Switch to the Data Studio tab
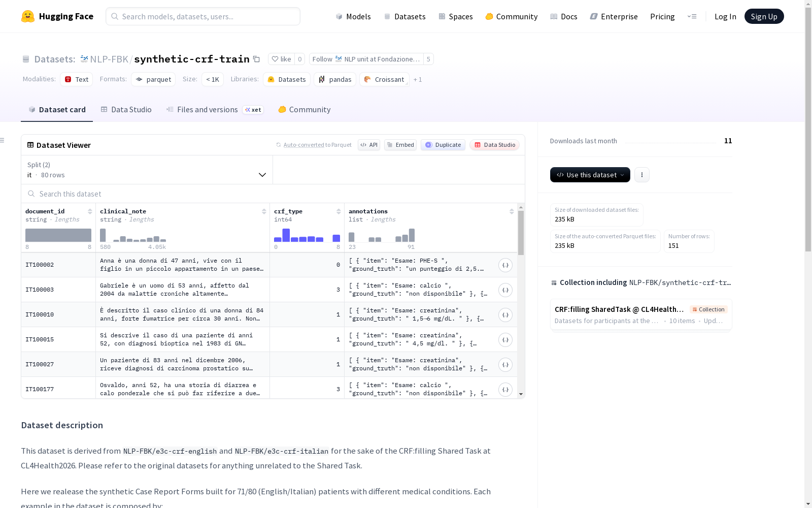Image resolution: width=812 pixels, height=508 pixels. 126,110
